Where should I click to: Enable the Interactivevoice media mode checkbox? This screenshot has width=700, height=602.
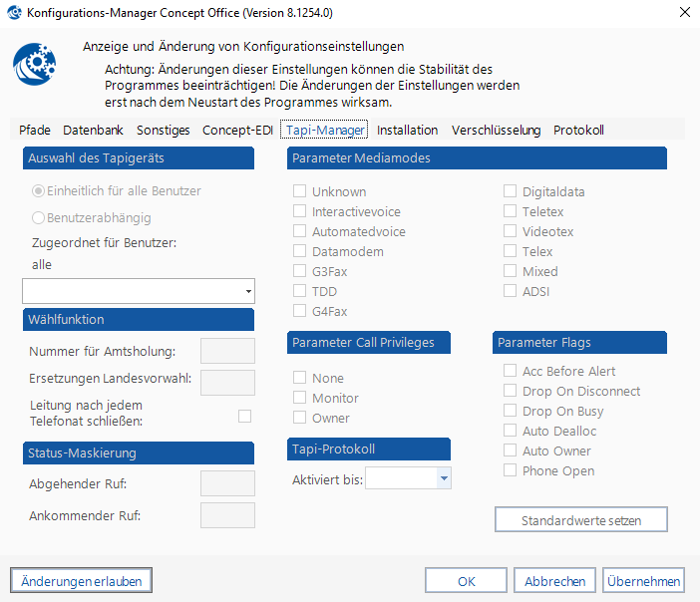[x=299, y=211]
